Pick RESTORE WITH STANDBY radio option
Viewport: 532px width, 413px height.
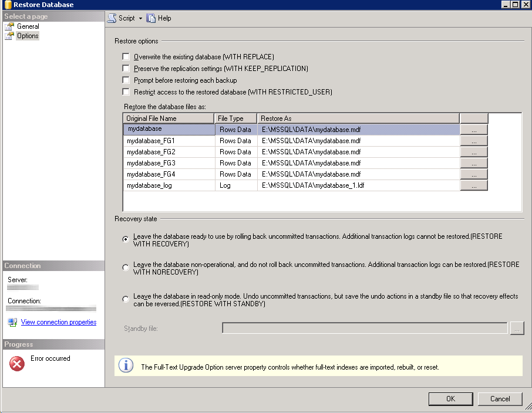pyautogui.click(x=126, y=299)
